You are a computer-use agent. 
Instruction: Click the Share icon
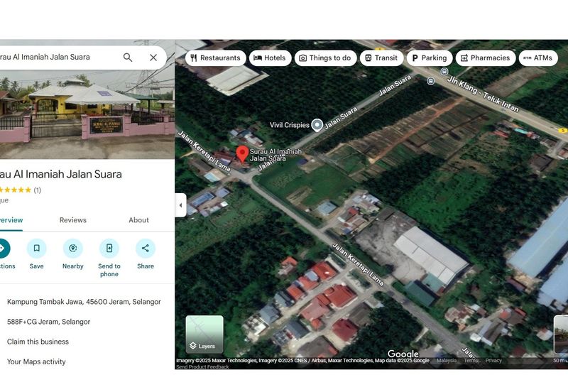[146, 249]
